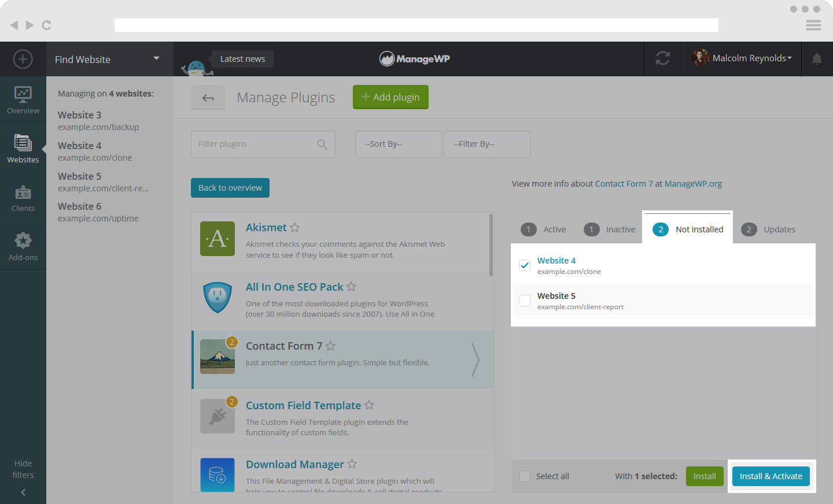Open the Sort By dropdown

point(399,144)
